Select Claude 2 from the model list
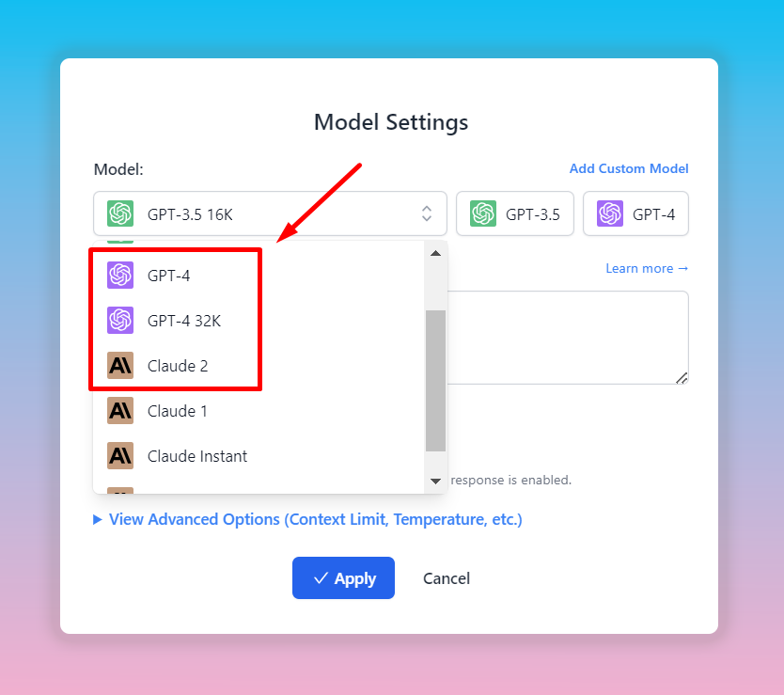784x695 pixels. click(178, 366)
